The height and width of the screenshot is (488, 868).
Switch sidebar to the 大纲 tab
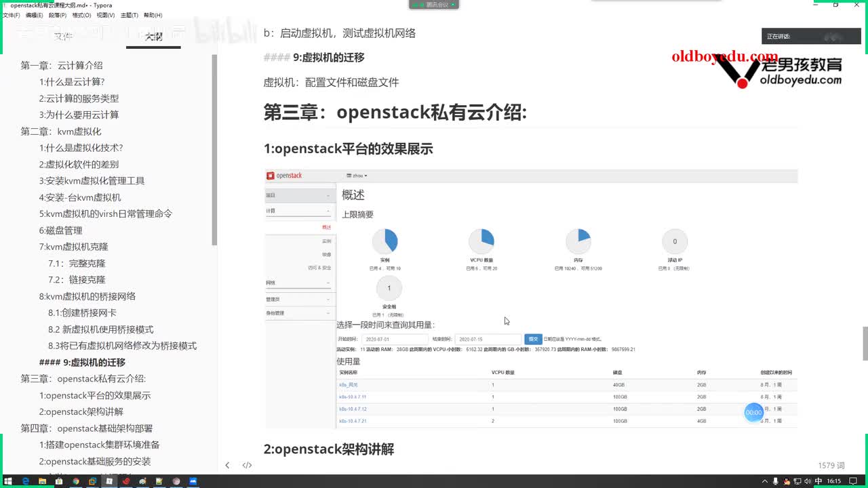coord(154,37)
